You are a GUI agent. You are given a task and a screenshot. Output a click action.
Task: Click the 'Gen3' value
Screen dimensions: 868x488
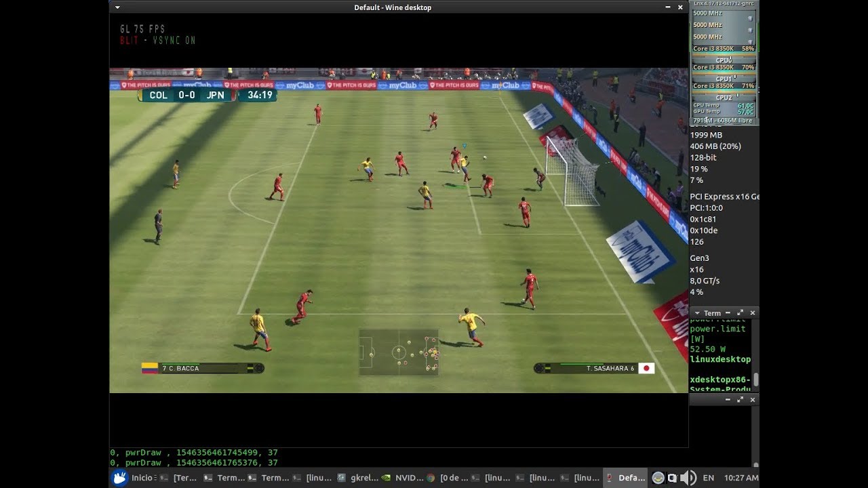point(699,258)
